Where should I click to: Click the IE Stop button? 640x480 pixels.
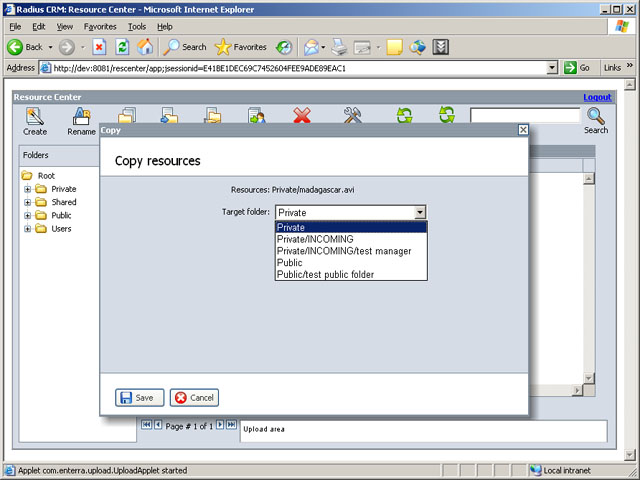99,47
